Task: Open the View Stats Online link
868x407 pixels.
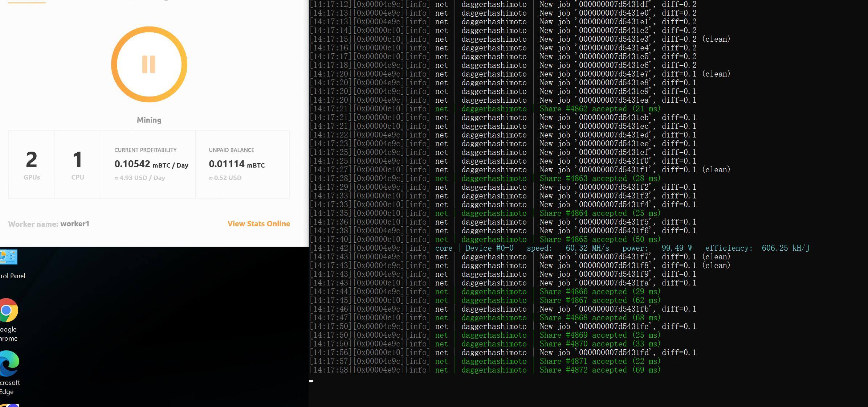Action: coord(258,224)
